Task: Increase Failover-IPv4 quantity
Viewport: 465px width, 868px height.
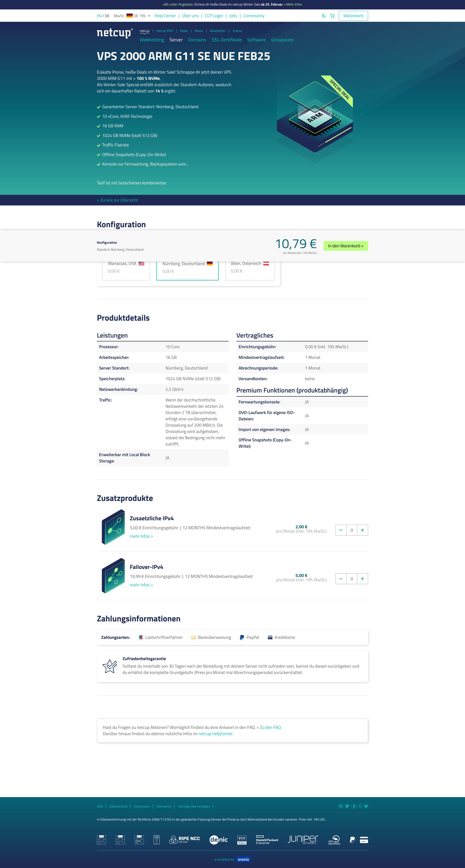Action: click(363, 579)
